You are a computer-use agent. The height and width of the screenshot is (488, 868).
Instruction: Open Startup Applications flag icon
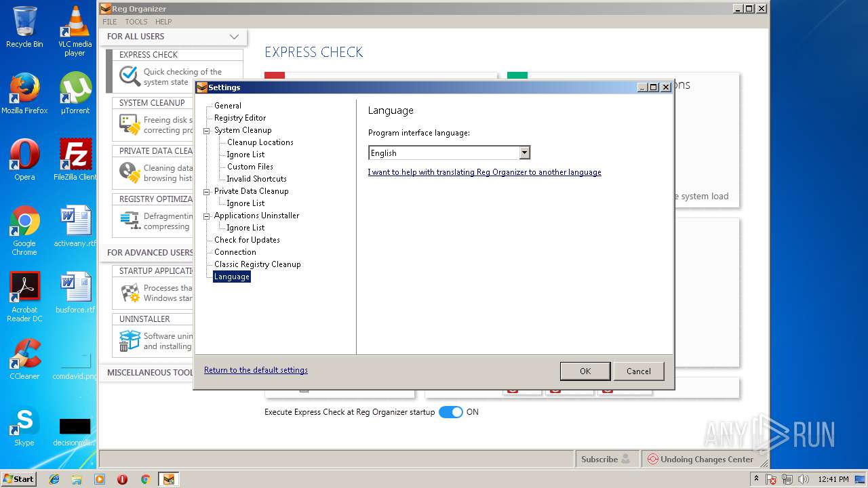click(x=130, y=293)
